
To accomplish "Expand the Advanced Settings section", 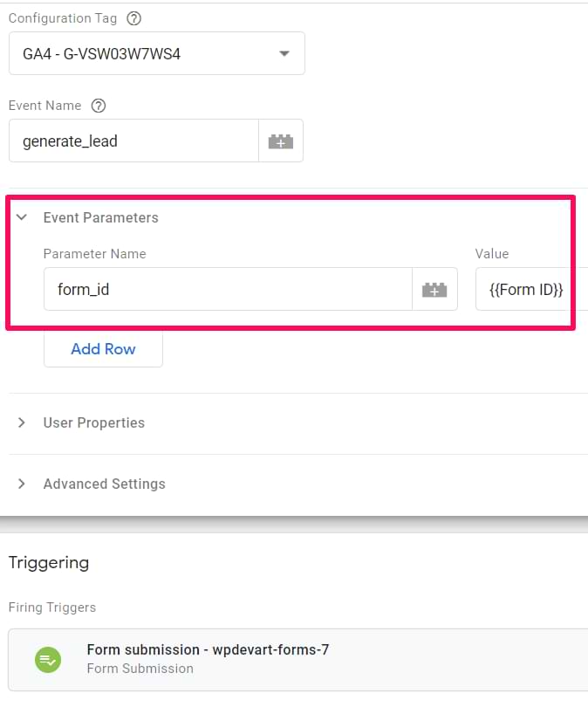I will pyautogui.click(x=22, y=484).
